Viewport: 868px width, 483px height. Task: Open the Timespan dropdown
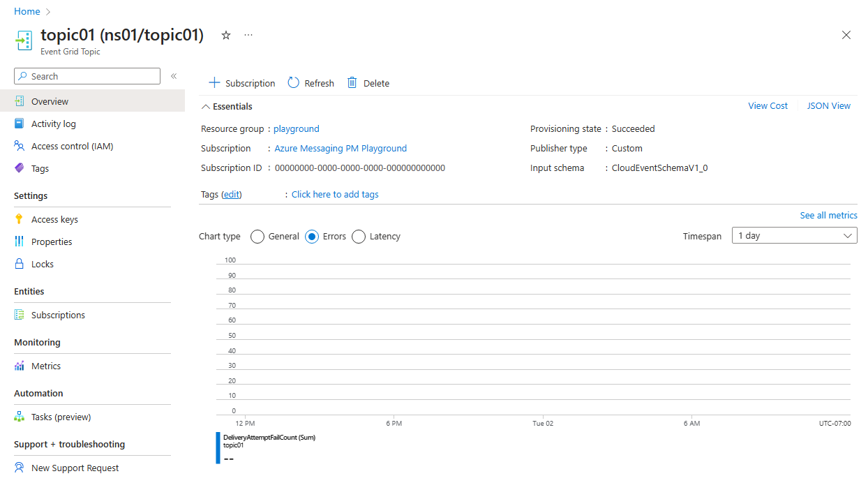coord(794,235)
